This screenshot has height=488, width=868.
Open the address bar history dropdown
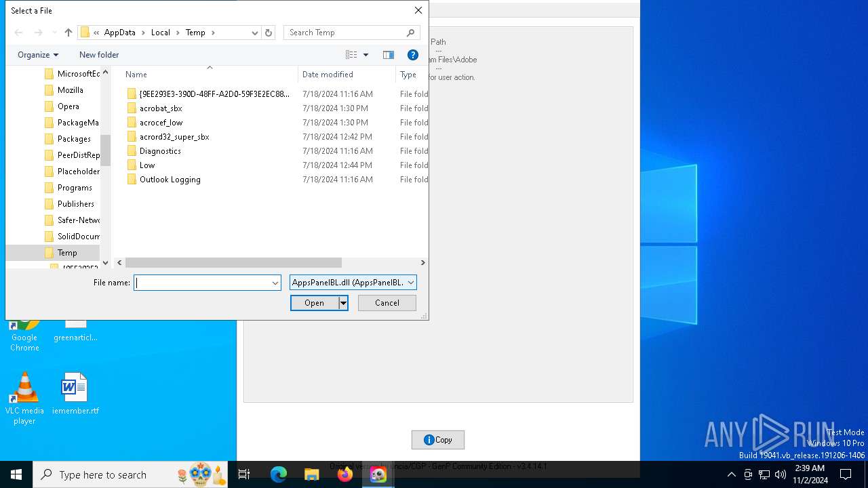[x=254, y=33]
